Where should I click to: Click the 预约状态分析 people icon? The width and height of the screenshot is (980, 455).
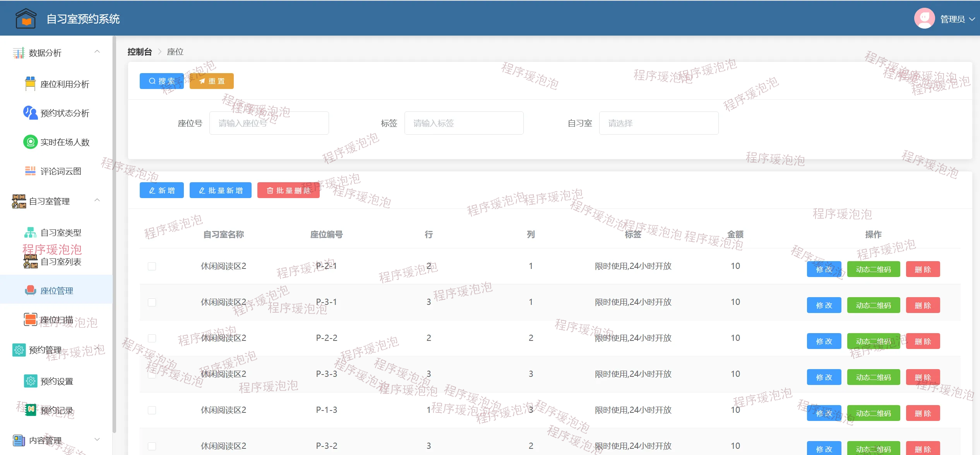pos(30,113)
